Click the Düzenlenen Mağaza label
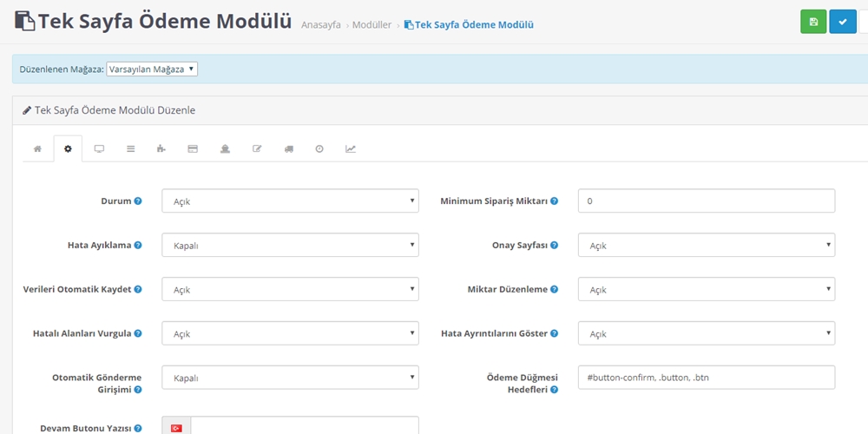Viewport: 868px width, 434px height. [62, 69]
